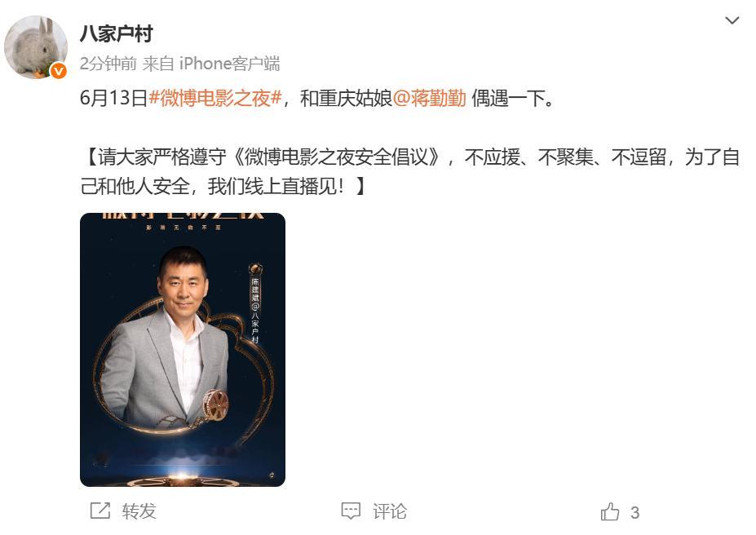Open the 八家户村 username link
This screenshot has height=535, width=756.
point(116,33)
